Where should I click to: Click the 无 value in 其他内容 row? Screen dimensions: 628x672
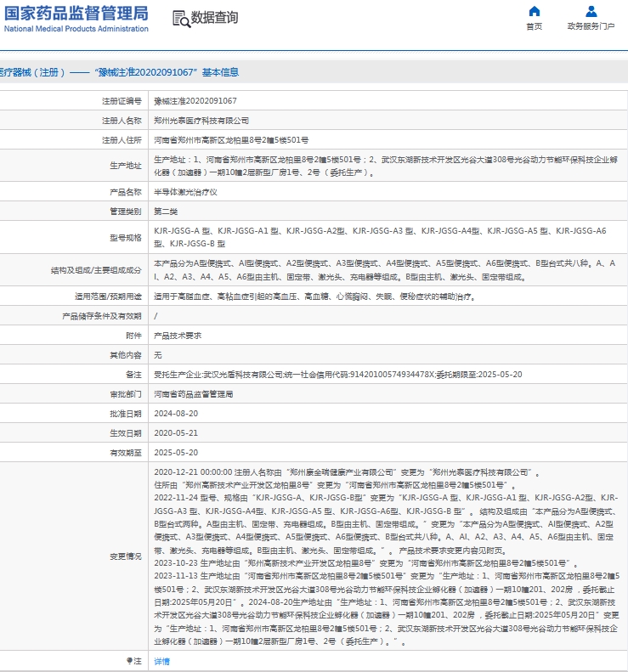[x=158, y=355]
